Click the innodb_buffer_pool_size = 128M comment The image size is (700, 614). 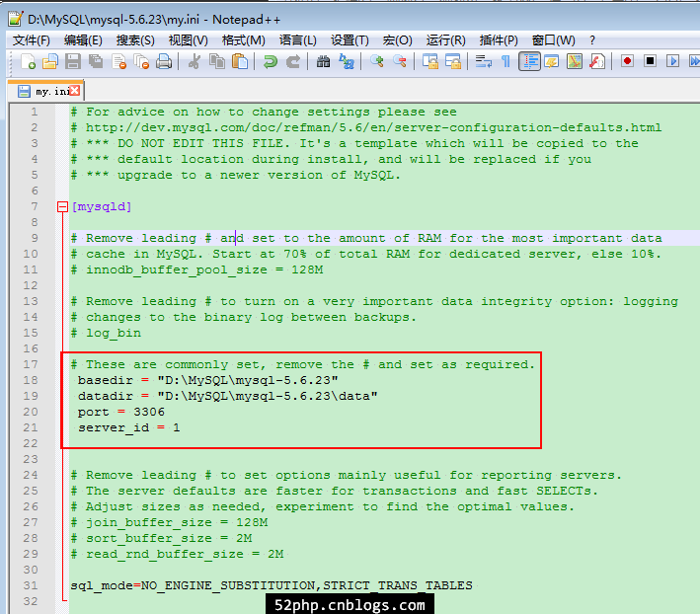click(196, 269)
